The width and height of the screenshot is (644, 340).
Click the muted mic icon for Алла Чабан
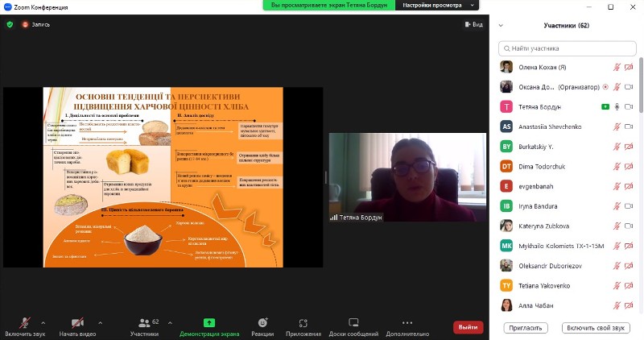617,305
